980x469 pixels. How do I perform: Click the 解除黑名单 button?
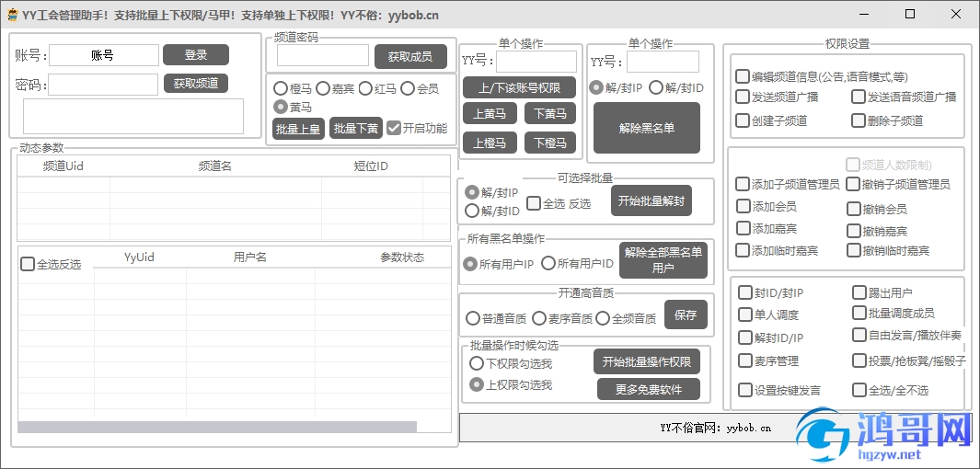click(647, 128)
